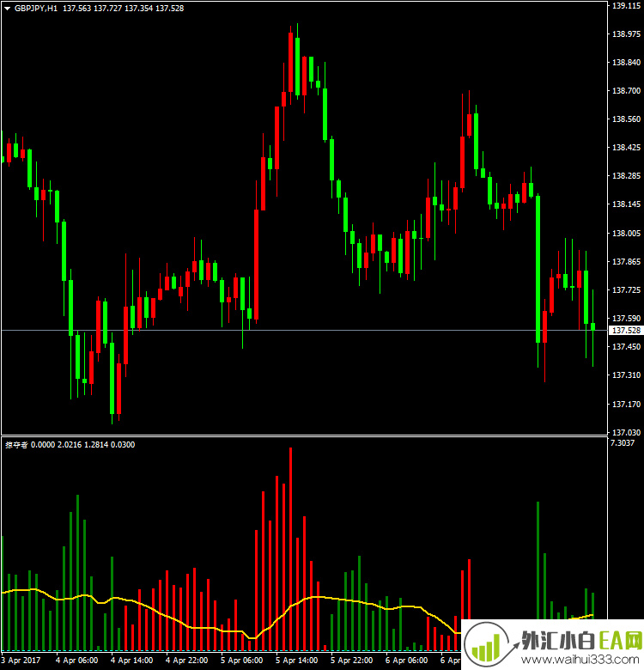Click the 4 Apr 14:00 time label

(131, 661)
